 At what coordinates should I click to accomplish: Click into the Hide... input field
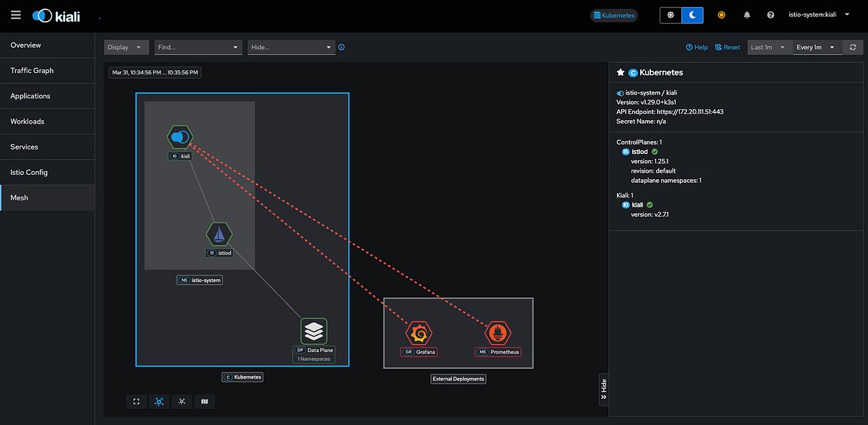pos(286,47)
